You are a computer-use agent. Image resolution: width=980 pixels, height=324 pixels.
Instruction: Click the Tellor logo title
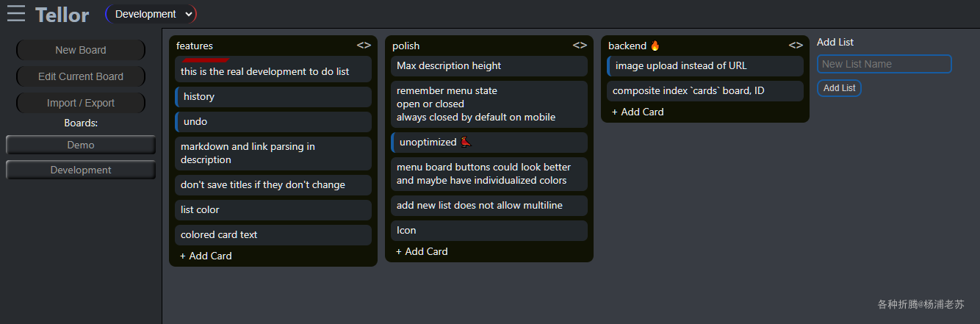pyautogui.click(x=62, y=15)
